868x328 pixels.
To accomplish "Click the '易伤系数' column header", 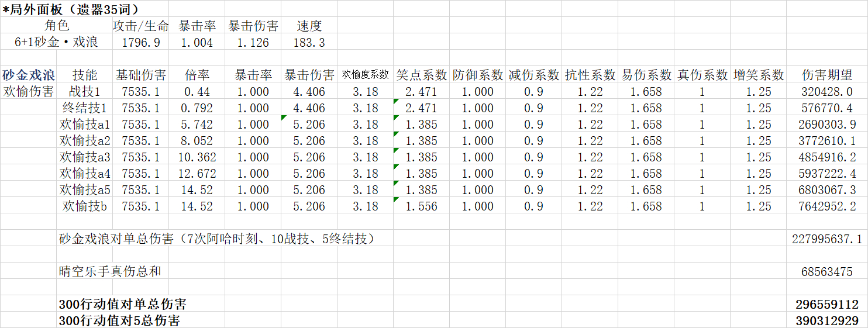I will pyautogui.click(x=646, y=75).
